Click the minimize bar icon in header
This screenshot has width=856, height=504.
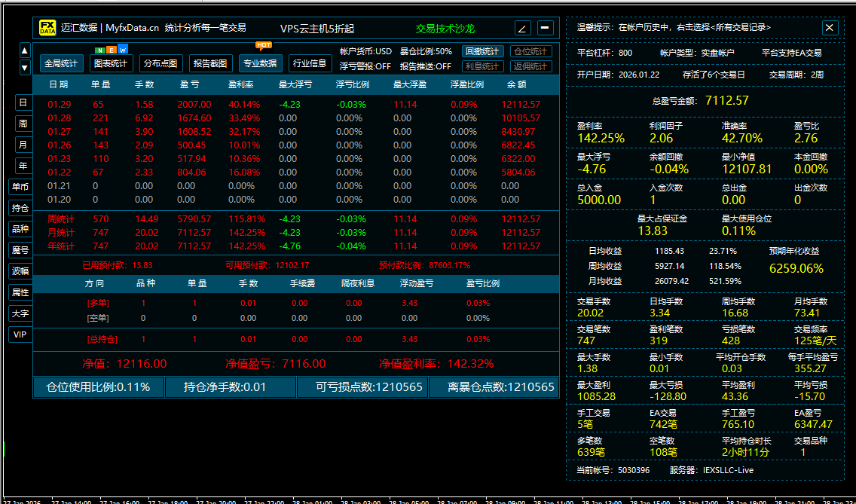(546, 28)
